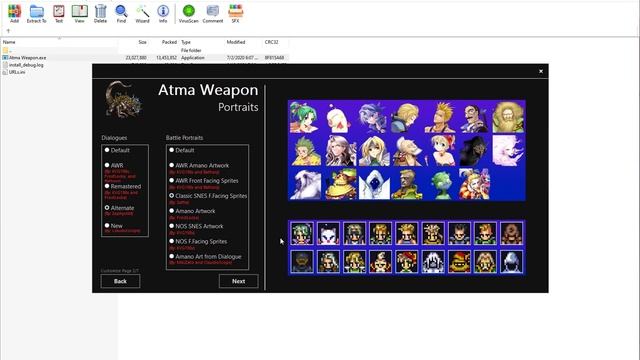This screenshot has height=360, width=640.
Task: Click the Delete trash can icon
Action: pyautogui.click(x=100, y=11)
